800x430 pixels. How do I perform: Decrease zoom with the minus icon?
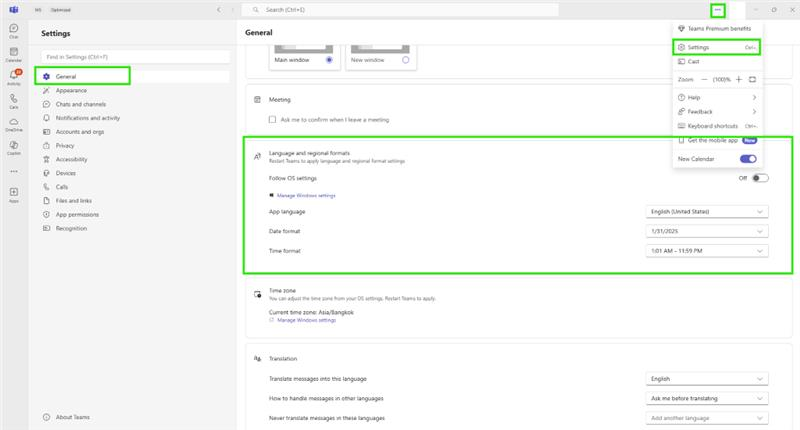(x=704, y=80)
